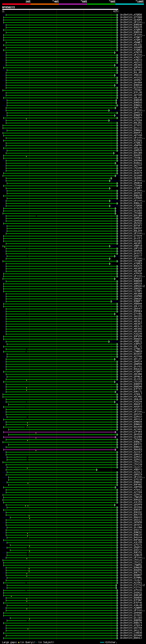Image resolution: width=146 pixels, height=644 pixels.
Task: Select the UniRef100_A5AWE7 label
Action: pyautogui.click(x=131, y=42)
